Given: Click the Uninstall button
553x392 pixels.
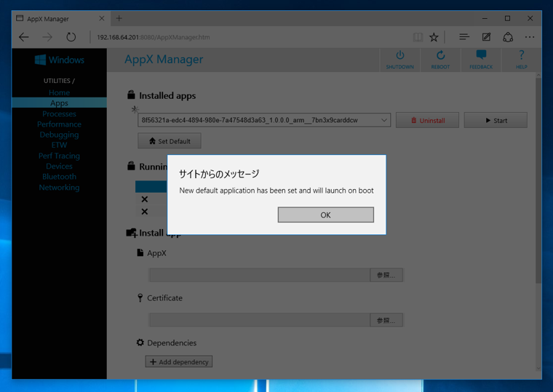Looking at the screenshot, I should pos(427,120).
